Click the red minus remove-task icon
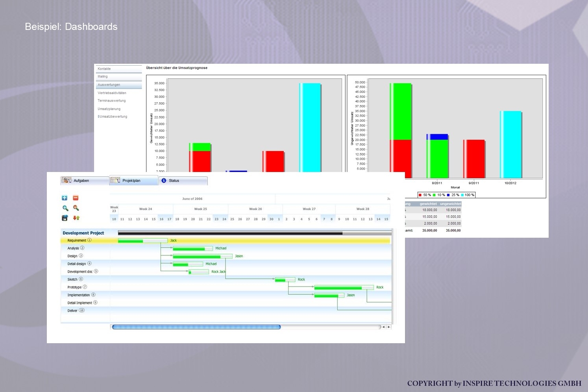The width and height of the screenshot is (588, 392). tap(76, 198)
